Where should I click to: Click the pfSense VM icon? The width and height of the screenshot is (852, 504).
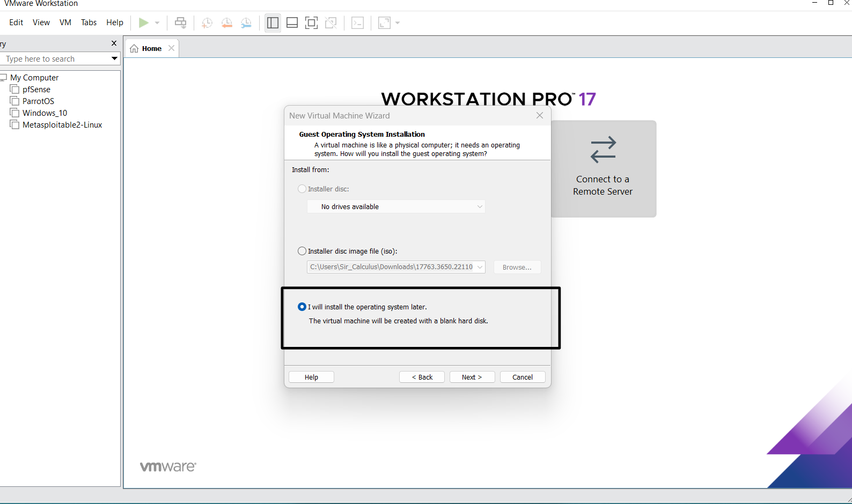pyautogui.click(x=14, y=89)
